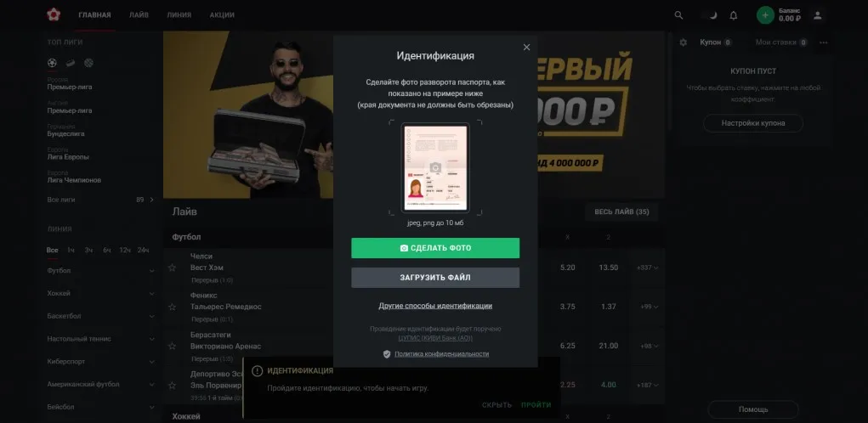This screenshot has height=423, width=868.
Task: Open notifications bell icon
Action: [734, 15]
